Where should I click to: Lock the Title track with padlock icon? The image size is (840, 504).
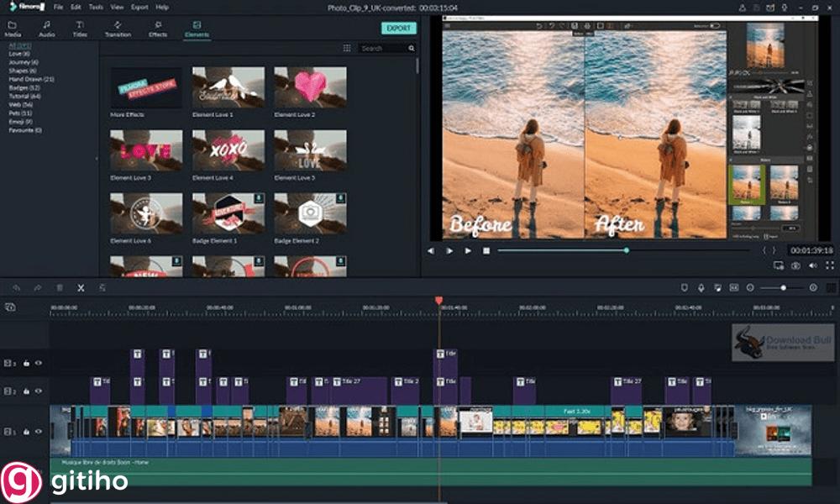(x=26, y=364)
